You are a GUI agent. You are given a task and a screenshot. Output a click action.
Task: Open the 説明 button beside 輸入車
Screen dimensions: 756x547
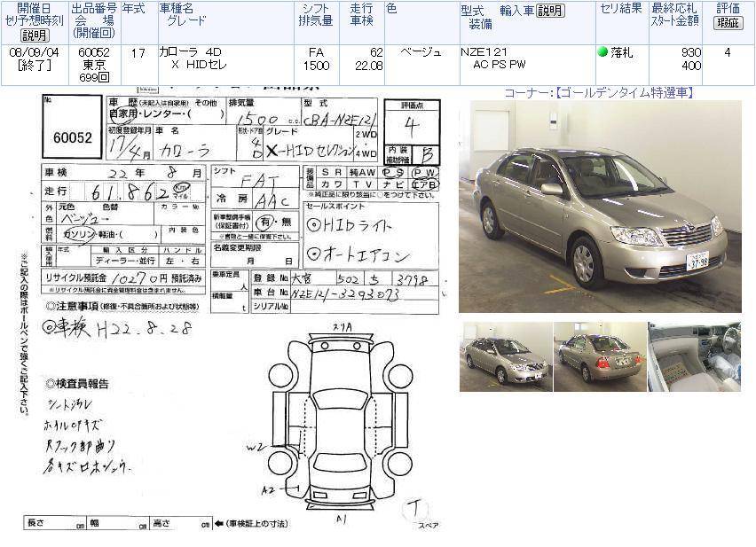pos(550,11)
